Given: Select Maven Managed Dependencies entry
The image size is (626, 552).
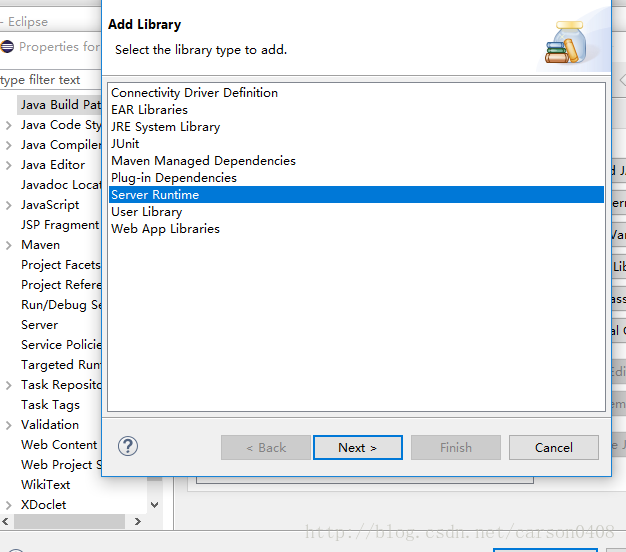Looking at the screenshot, I should (356, 161).
